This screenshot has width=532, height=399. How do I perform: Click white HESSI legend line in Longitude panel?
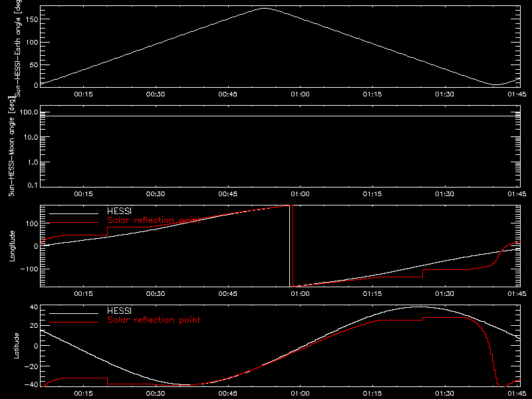[x=74, y=213]
